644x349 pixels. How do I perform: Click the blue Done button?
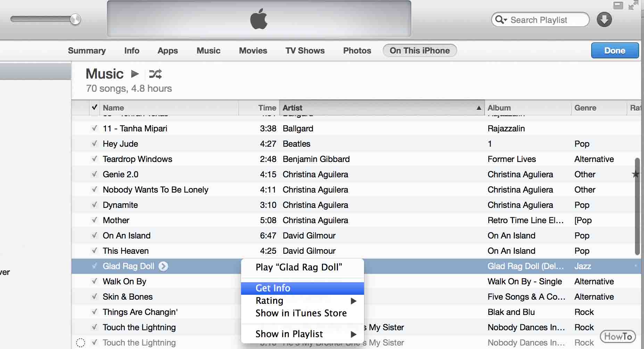615,51
